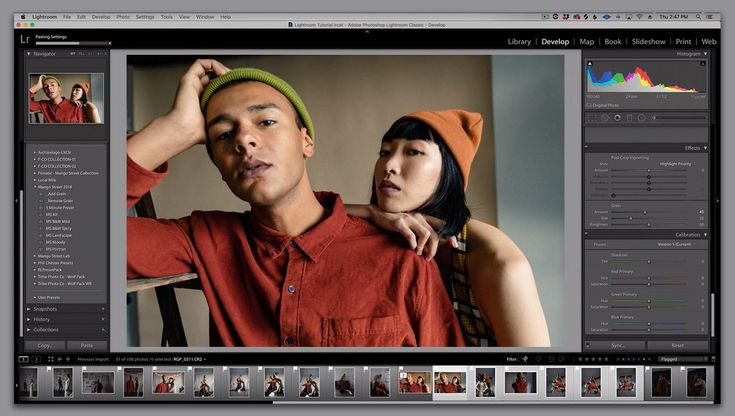
Task: Clear the History panel with its icon
Action: point(103,319)
